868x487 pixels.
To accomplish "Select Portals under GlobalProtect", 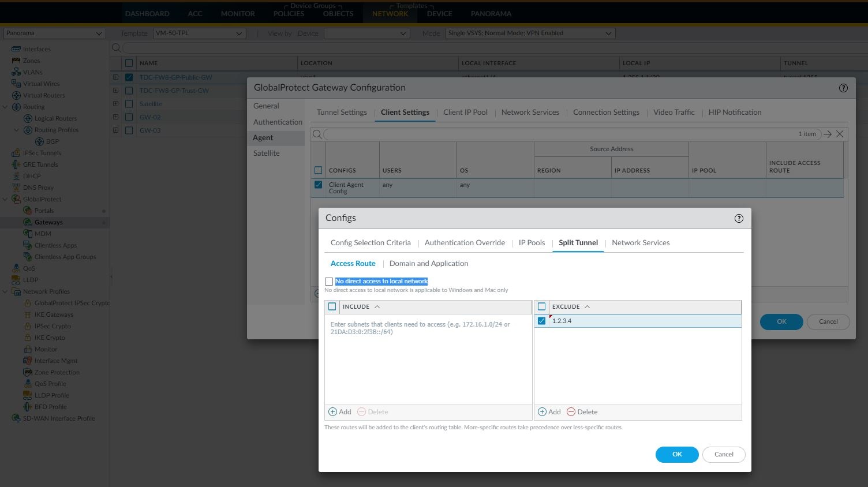I will tap(44, 211).
